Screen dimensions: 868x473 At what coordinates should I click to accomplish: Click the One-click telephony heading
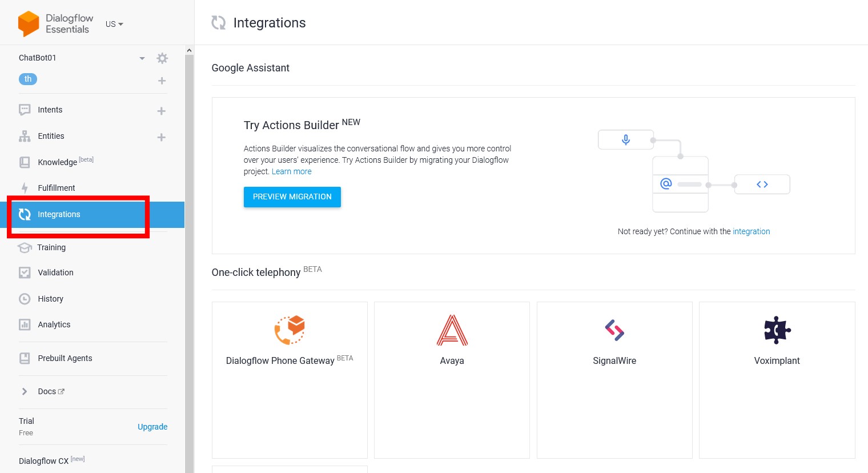[267, 271]
